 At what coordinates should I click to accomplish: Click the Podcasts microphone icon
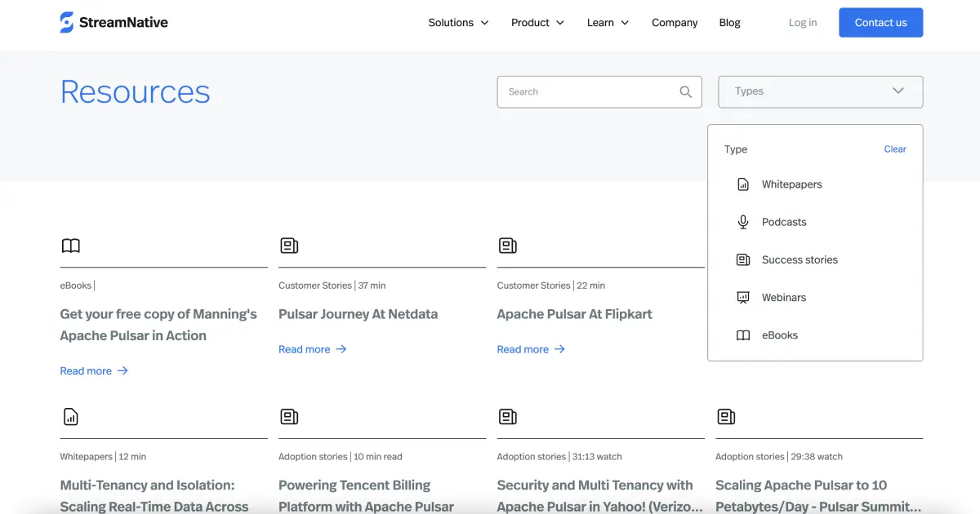pos(743,222)
